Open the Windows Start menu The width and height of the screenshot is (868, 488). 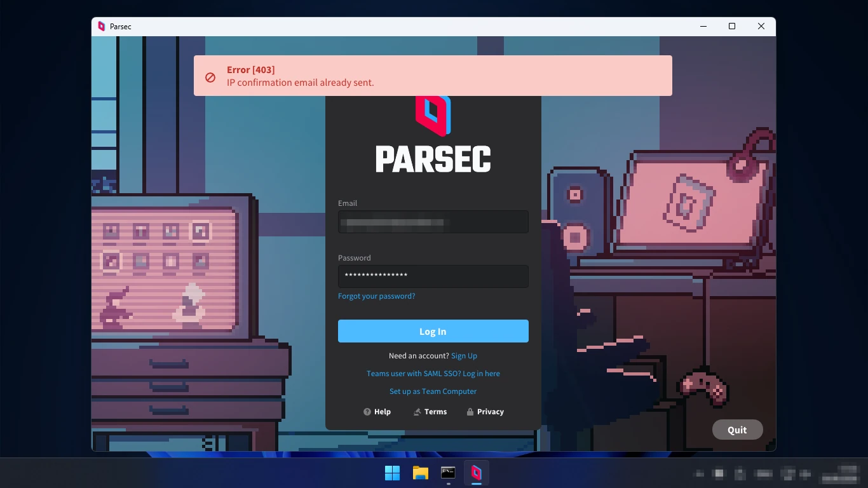[392, 473]
